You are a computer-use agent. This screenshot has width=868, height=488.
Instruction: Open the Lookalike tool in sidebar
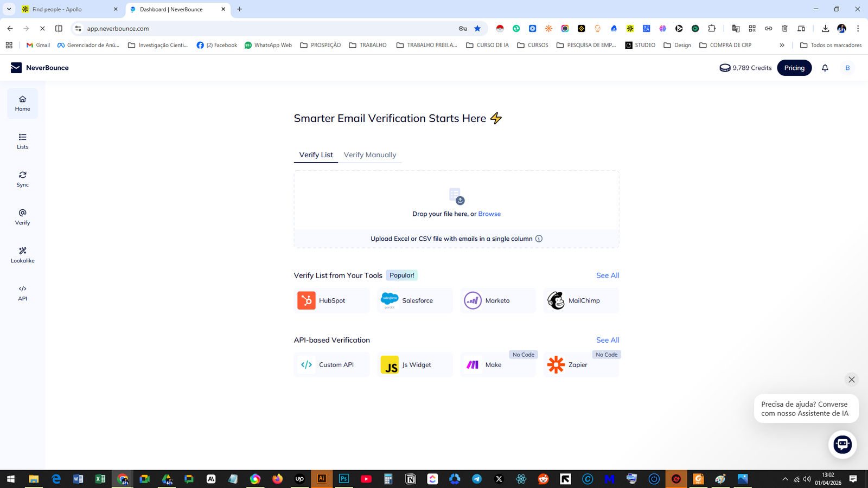(22, 255)
